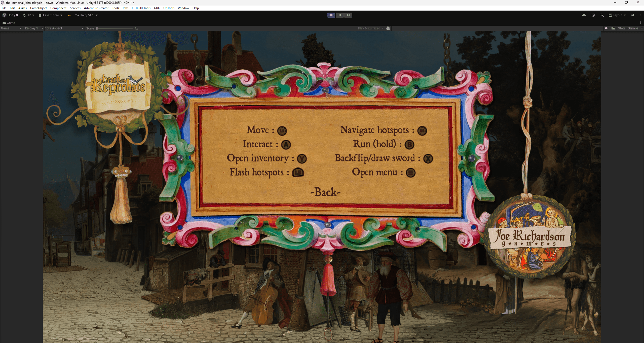Open the File menu

coord(4,8)
